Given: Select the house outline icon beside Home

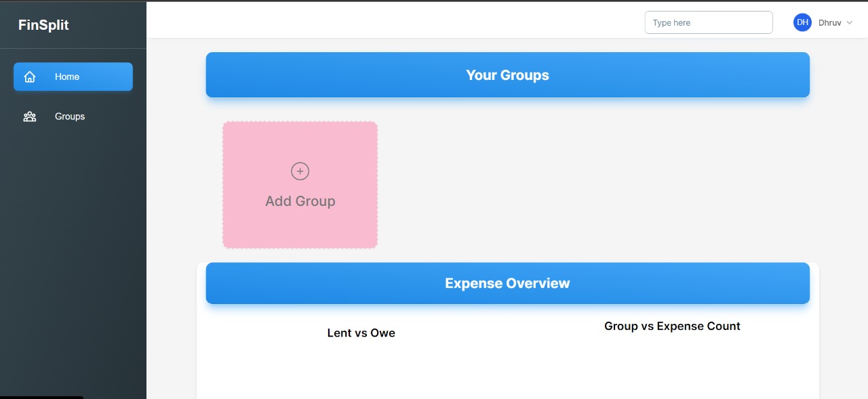Looking at the screenshot, I should (x=30, y=77).
